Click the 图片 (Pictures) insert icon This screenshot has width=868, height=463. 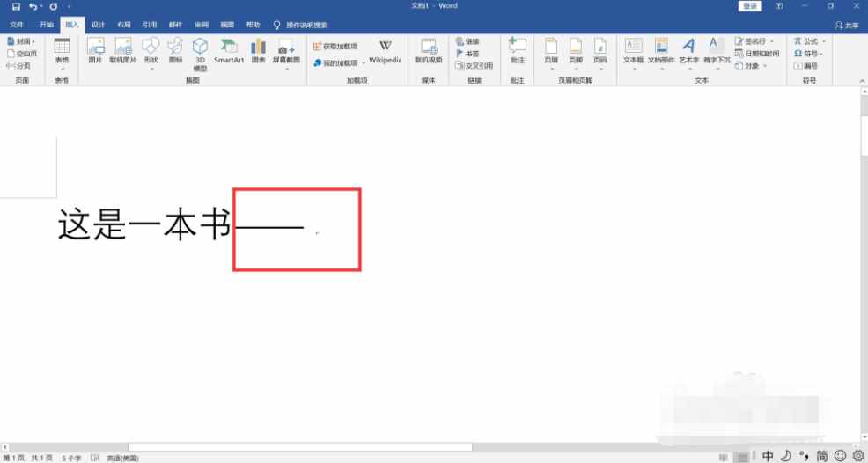(x=95, y=50)
